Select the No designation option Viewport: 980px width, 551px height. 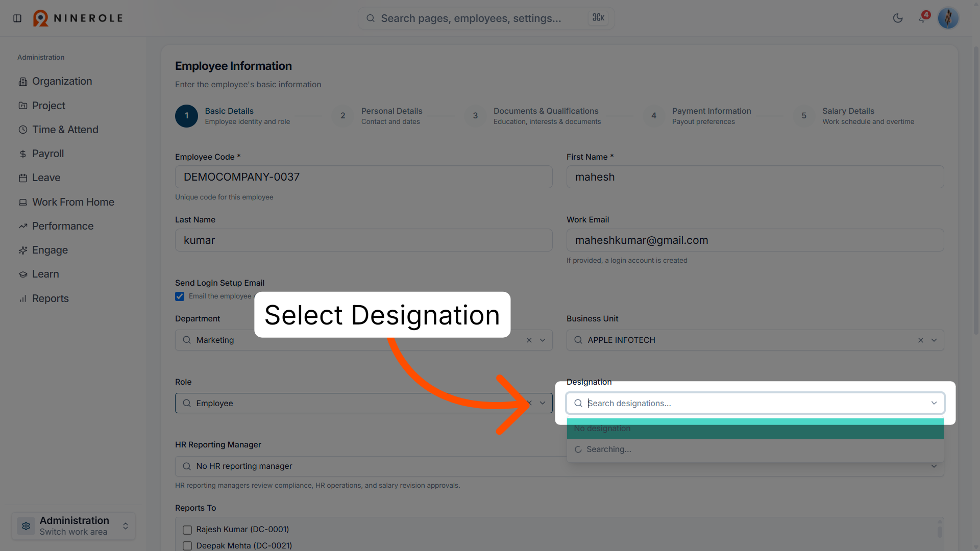755,429
